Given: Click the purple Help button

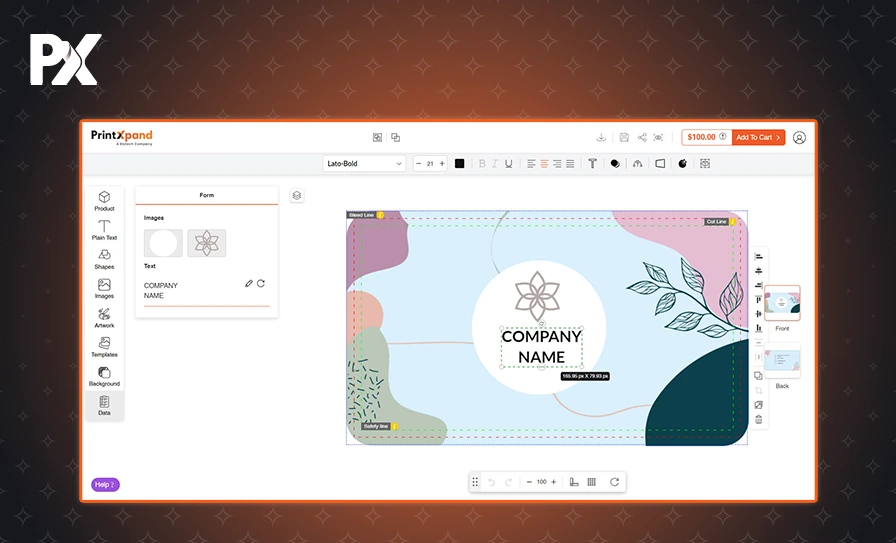Looking at the screenshot, I should point(105,485).
